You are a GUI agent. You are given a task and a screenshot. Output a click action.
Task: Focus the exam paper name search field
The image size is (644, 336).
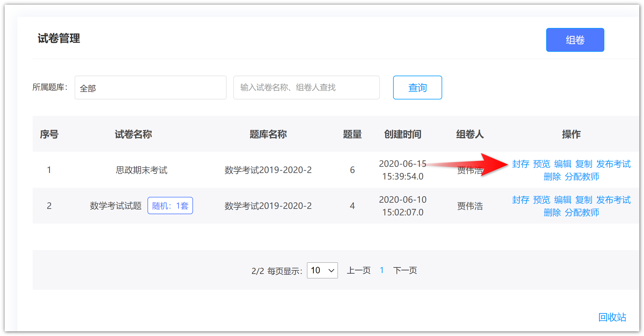(306, 88)
